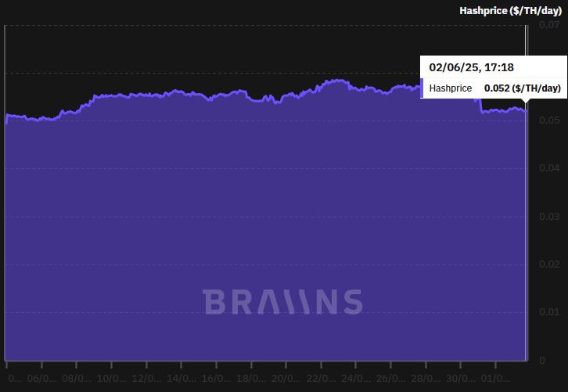Select the 18/0... date tick label

[x=252, y=378]
